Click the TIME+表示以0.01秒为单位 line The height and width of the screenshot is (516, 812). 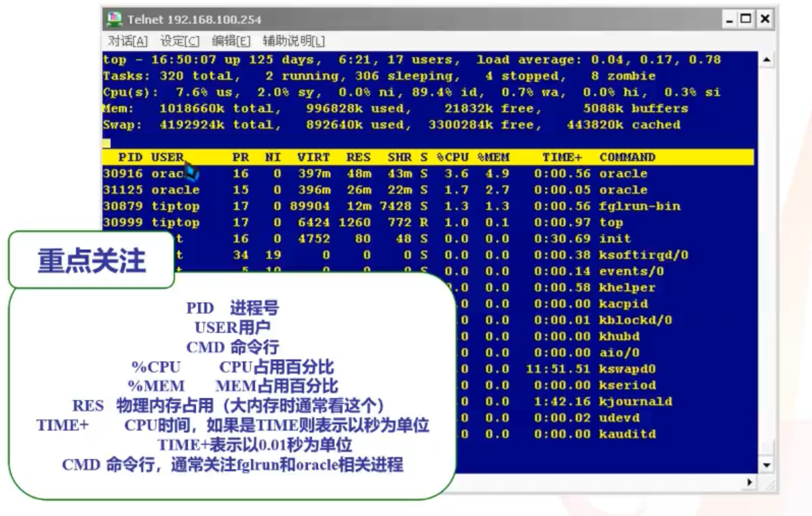(255, 445)
